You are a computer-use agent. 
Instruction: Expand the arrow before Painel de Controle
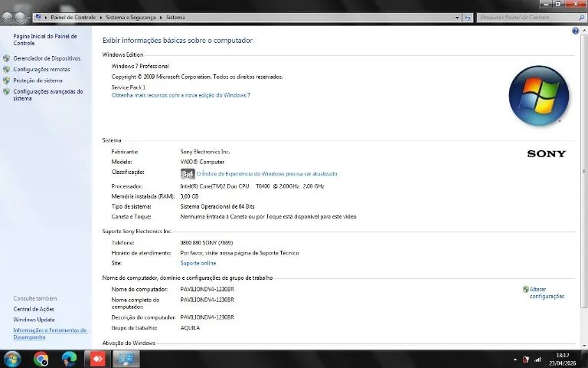click(x=46, y=18)
